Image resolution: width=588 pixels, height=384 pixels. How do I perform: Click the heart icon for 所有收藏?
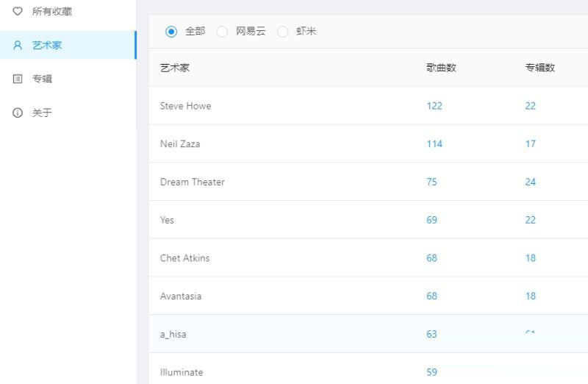tap(18, 12)
